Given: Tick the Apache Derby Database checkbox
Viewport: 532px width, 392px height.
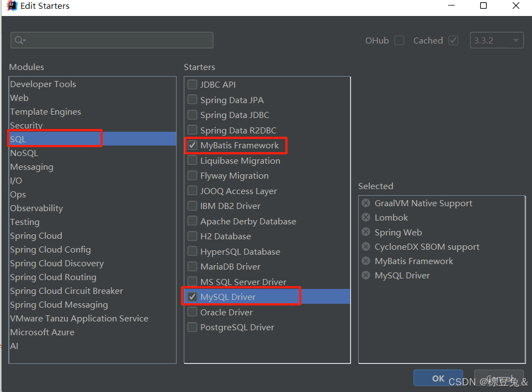Looking at the screenshot, I should [193, 221].
